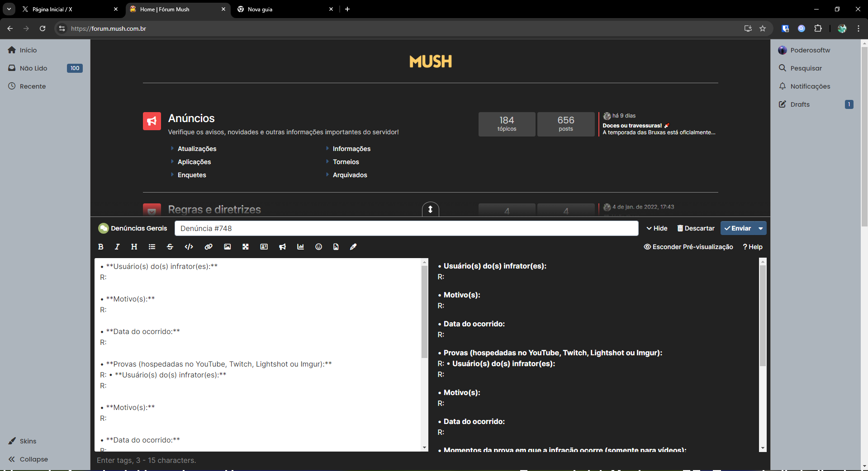Apply strikethrough formatting in composer

pyautogui.click(x=170, y=247)
